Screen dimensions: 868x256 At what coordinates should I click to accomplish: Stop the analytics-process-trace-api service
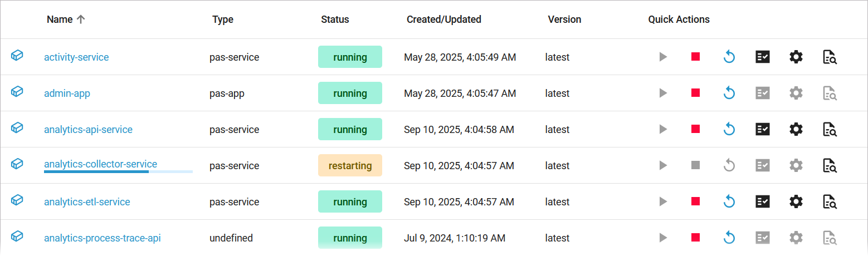(x=695, y=238)
